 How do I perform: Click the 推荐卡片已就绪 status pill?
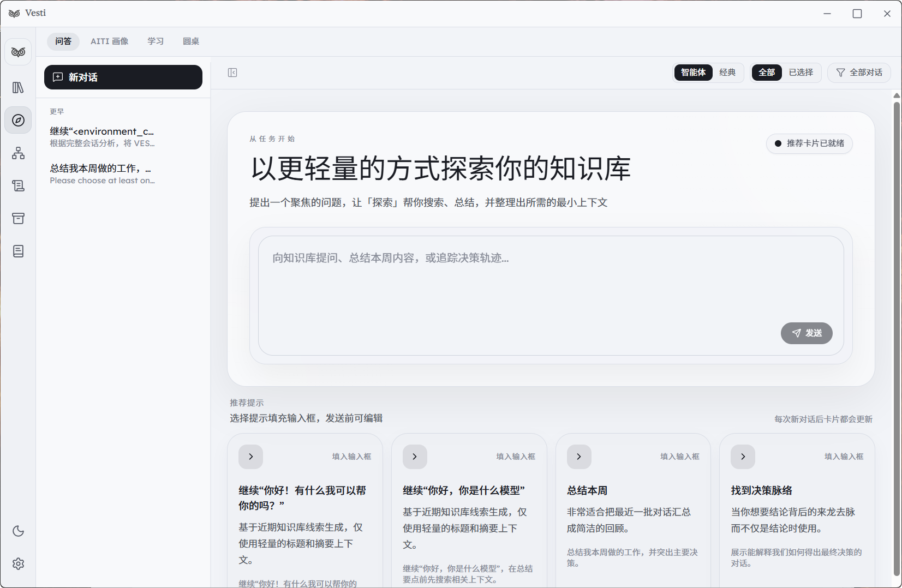point(810,143)
